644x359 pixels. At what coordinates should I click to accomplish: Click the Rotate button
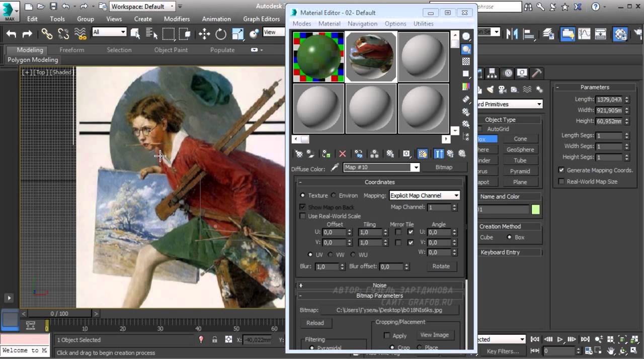pos(441,266)
